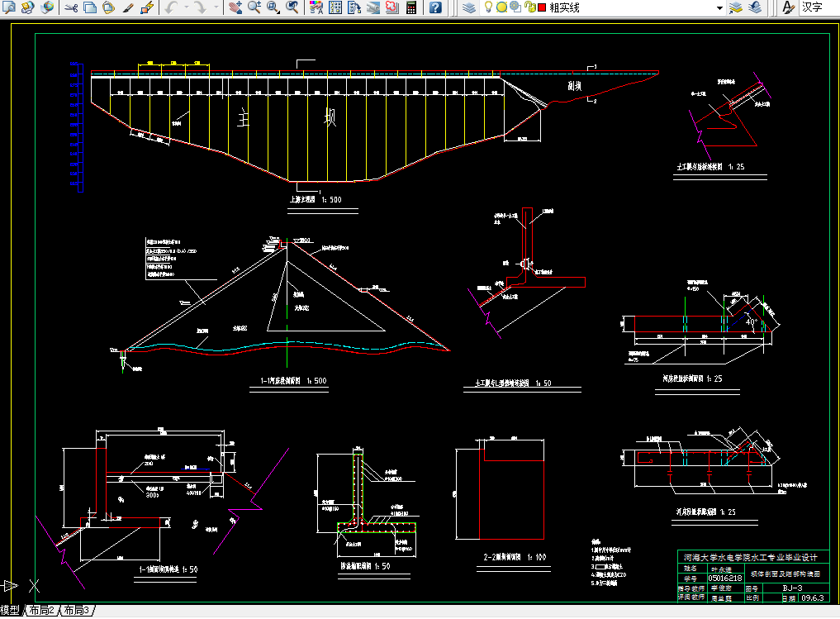Open Tool Palettes window icon
This screenshot has width=840, height=619.
pyautogui.click(x=354, y=7)
